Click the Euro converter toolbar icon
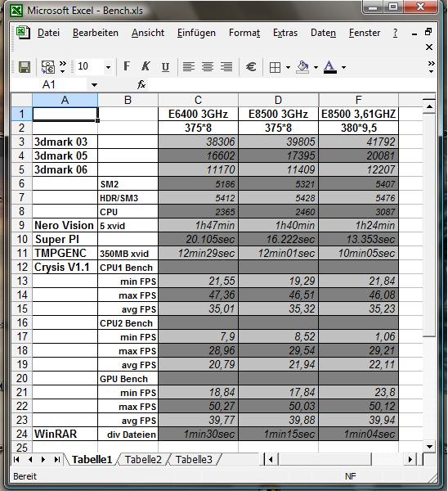Image resolution: width=448 pixels, height=491 pixels. coord(48,67)
